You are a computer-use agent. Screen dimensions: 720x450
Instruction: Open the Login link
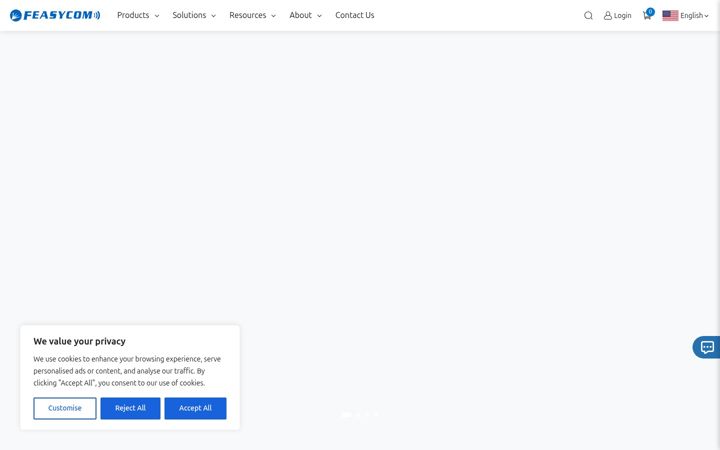[x=617, y=16]
